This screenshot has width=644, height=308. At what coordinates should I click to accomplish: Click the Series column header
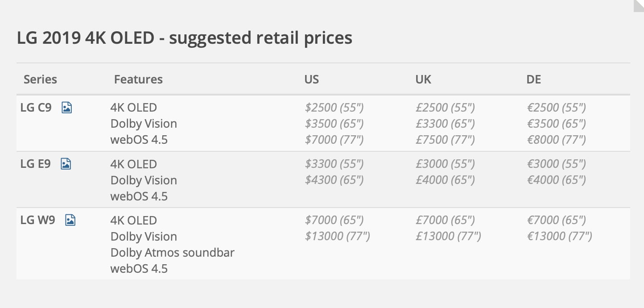40,79
